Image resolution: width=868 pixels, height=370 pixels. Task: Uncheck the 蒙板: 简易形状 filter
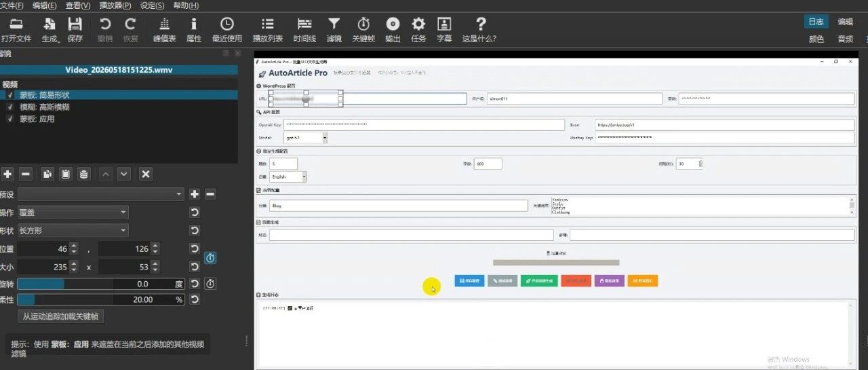[x=10, y=96]
